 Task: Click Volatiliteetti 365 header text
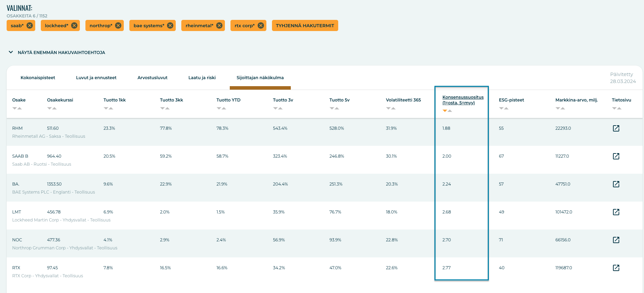point(403,100)
